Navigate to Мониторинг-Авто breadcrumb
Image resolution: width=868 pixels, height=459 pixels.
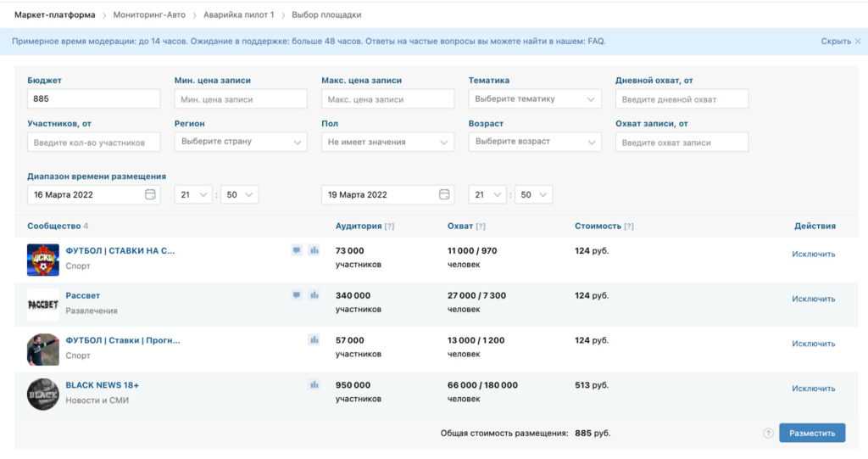point(149,15)
